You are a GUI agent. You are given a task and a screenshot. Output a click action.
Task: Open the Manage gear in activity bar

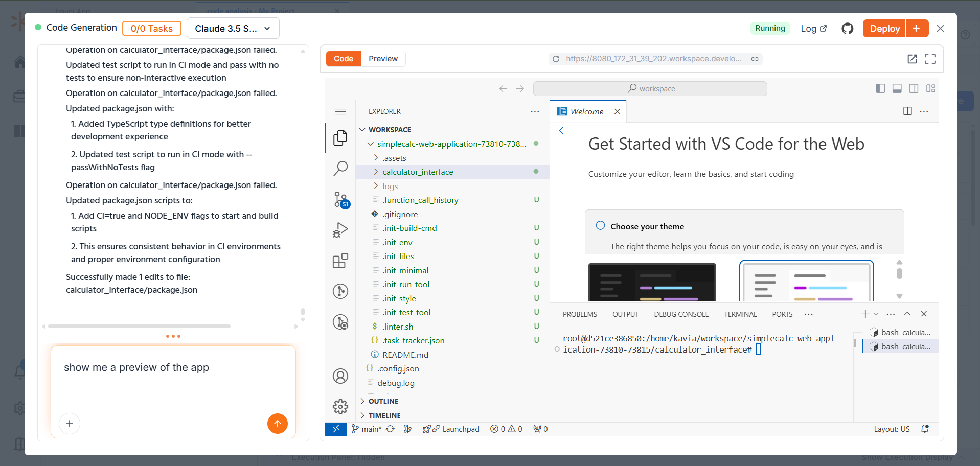(x=340, y=407)
